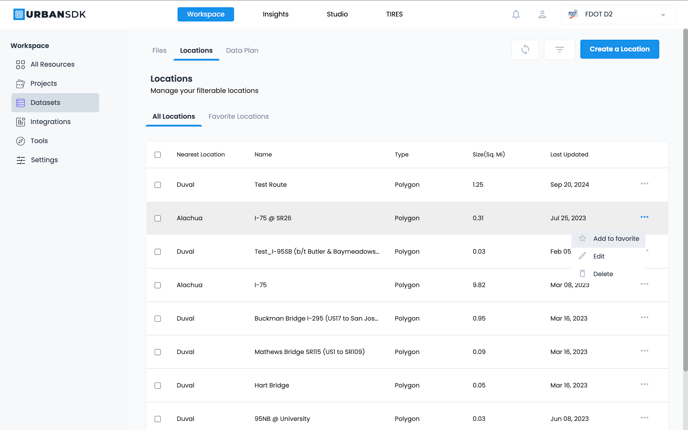
Task: Open the filter icon button
Action: pyautogui.click(x=559, y=49)
